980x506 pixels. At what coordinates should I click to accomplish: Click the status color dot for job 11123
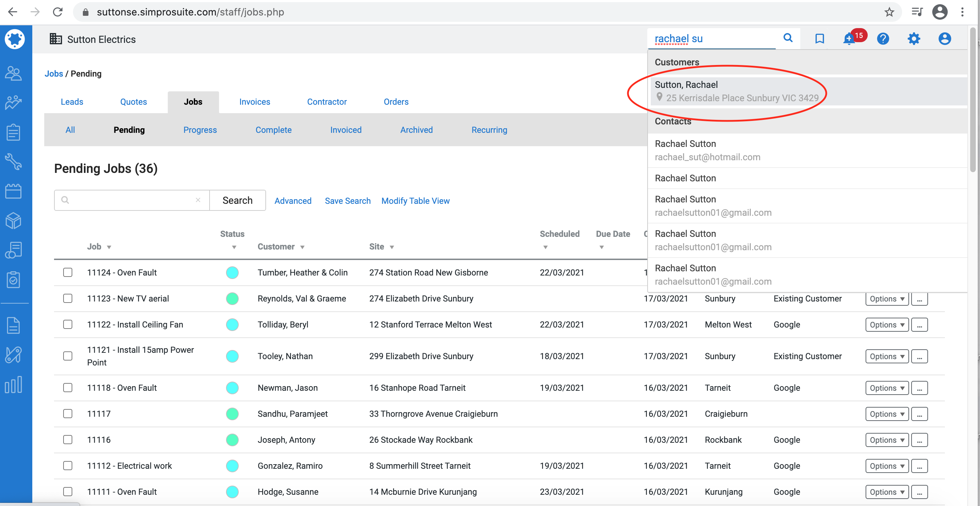[x=232, y=298]
